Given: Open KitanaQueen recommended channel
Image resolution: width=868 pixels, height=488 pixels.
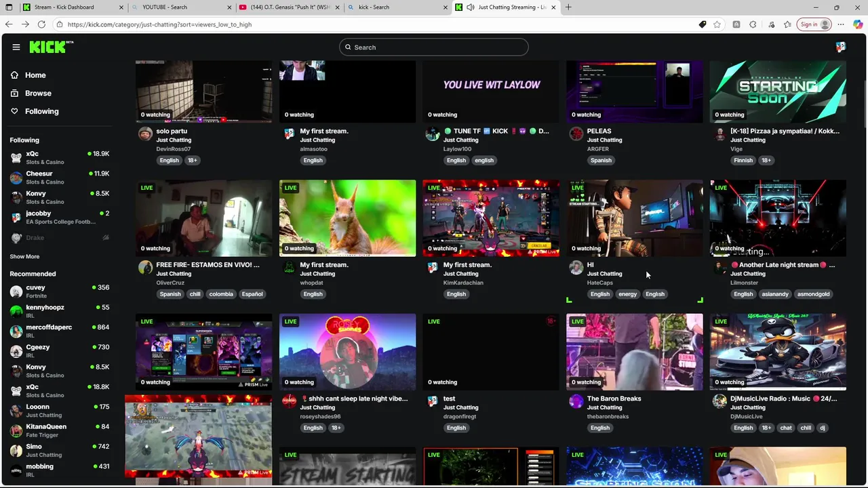Looking at the screenshot, I should (60, 430).
